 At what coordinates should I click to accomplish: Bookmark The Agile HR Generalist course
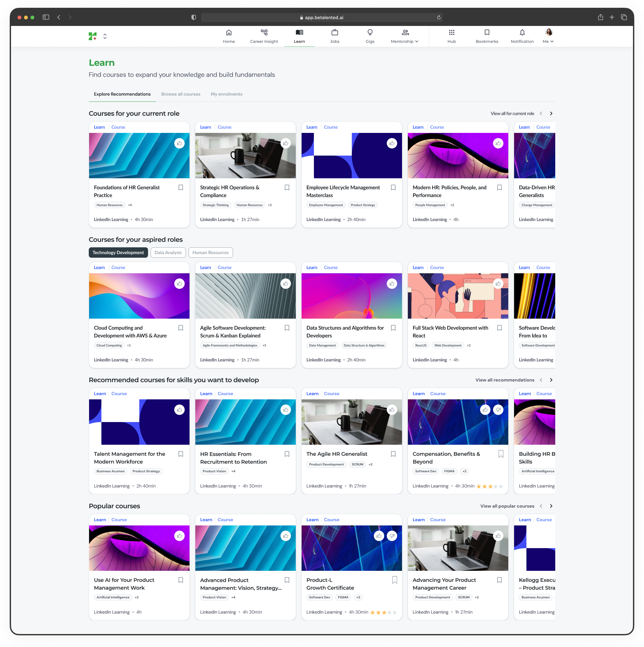click(393, 454)
